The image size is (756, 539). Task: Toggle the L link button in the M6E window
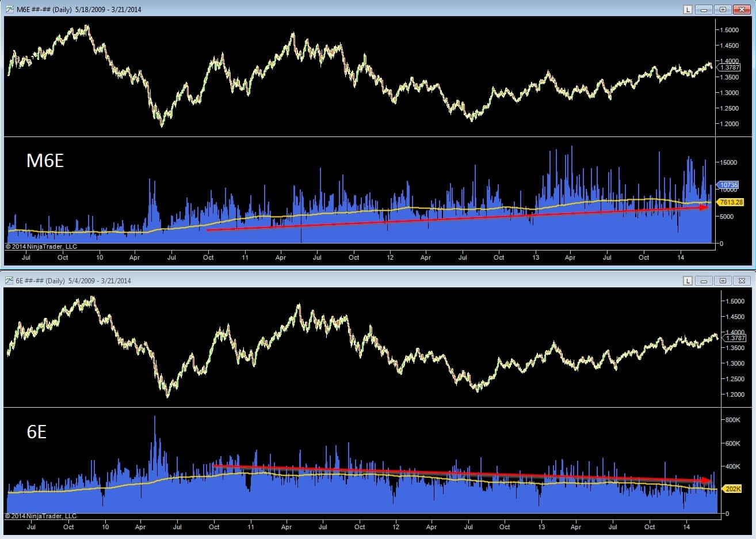(688, 9)
